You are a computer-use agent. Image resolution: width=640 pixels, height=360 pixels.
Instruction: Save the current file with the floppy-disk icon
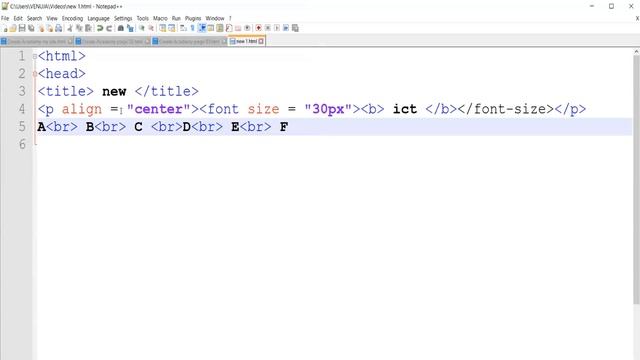22,28
